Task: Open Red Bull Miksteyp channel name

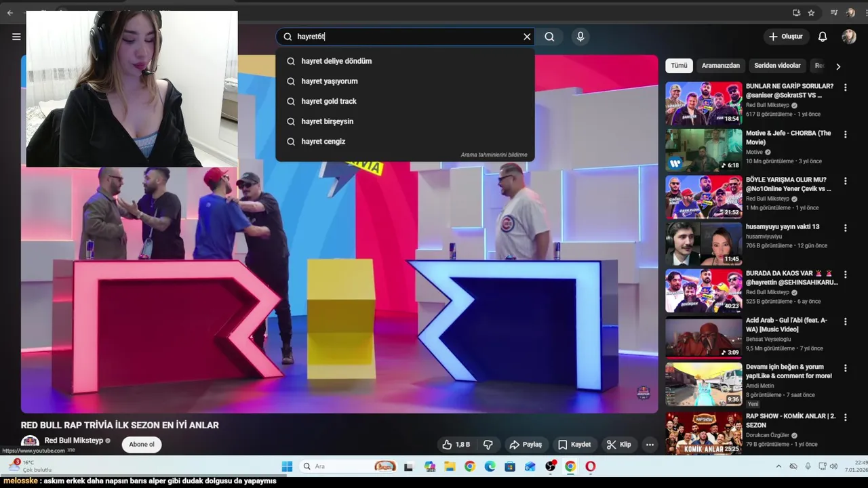Action: click(74, 441)
